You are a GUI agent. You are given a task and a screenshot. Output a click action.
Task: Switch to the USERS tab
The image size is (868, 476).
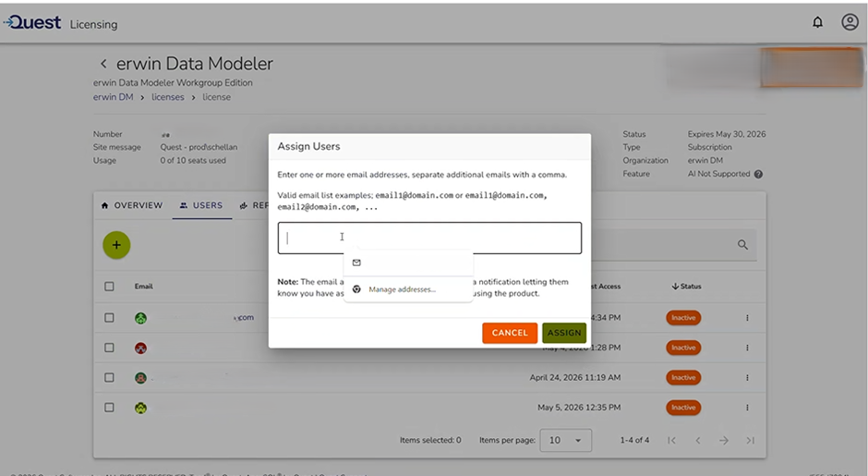(201, 205)
